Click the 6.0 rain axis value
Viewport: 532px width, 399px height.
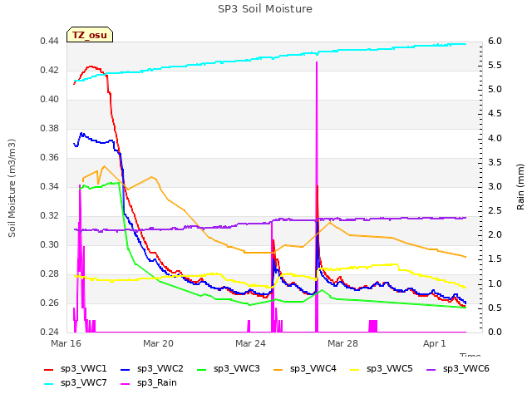tap(495, 42)
